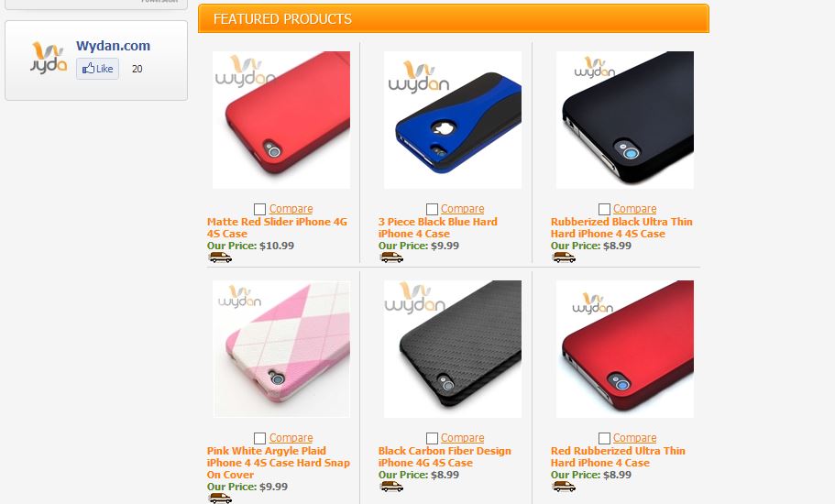
Task: Tick the Compare checkbox for Matte Red Slider case
Action: 260,209
